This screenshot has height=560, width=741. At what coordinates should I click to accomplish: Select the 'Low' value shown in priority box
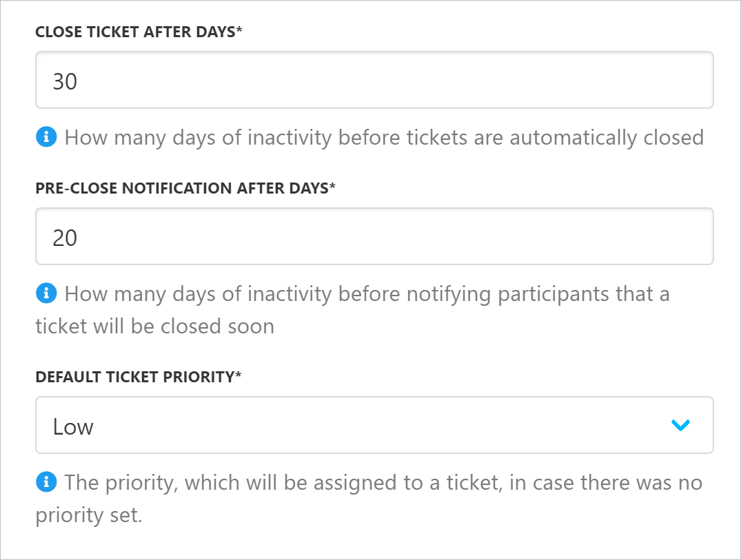click(x=73, y=427)
